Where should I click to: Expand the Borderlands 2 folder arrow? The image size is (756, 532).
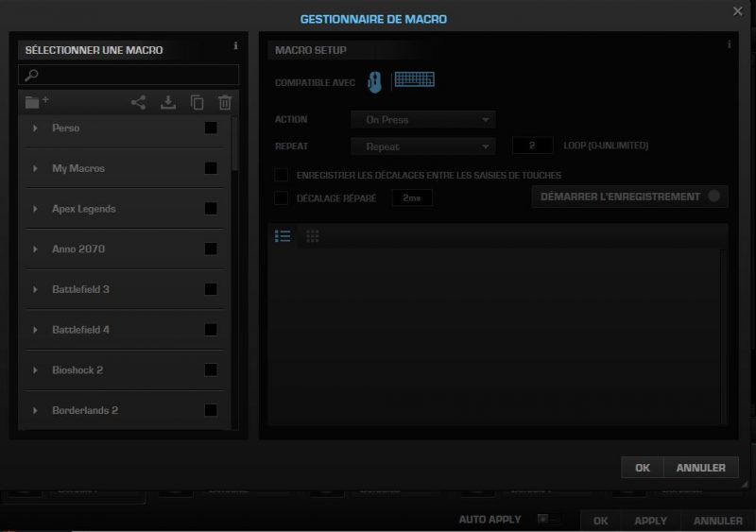click(35, 410)
